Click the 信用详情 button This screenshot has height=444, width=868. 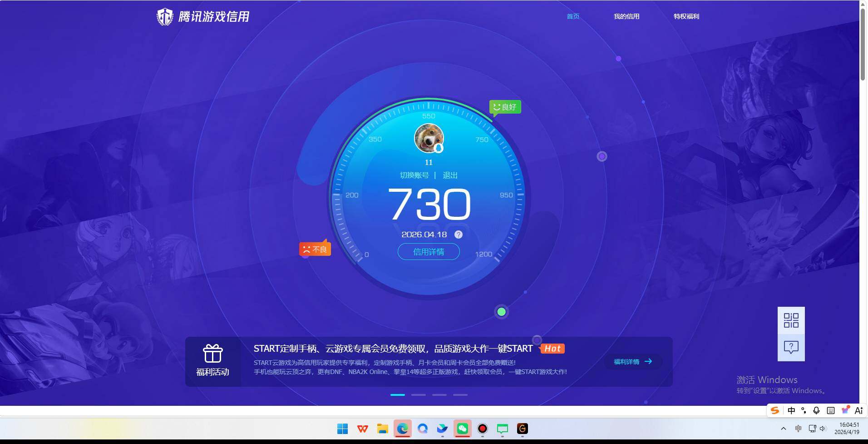point(429,251)
